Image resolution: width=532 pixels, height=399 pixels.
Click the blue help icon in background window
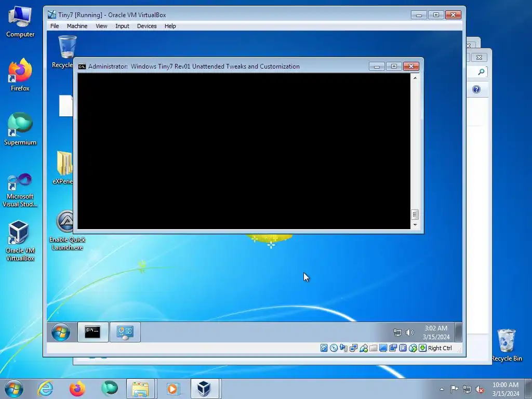tap(476, 89)
